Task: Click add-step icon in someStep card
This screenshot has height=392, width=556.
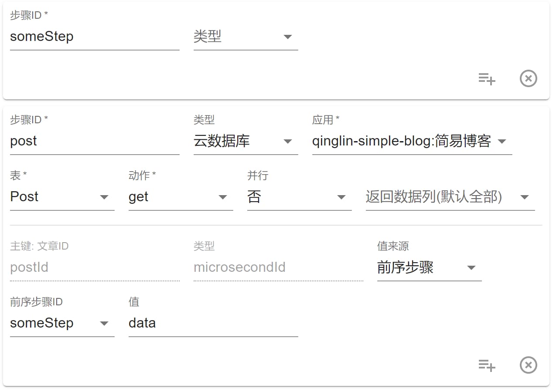Action: pyautogui.click(x=487, y=79)
